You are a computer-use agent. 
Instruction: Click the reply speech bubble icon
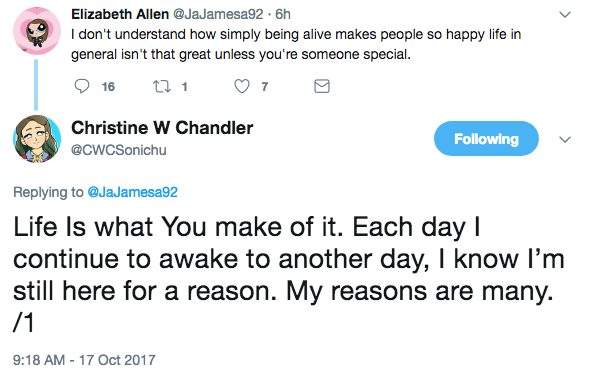pyautogui.click(x=81, y=86)
